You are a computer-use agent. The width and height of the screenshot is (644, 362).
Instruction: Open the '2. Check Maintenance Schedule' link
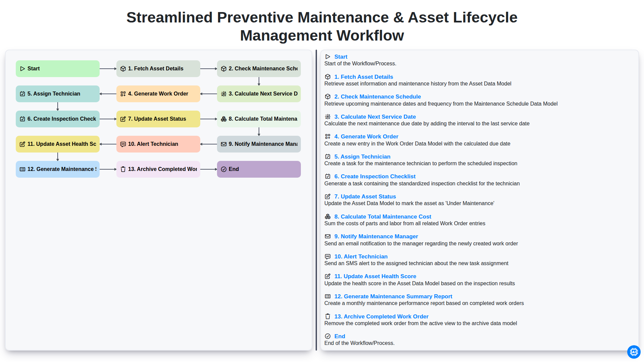click(377, 97)
